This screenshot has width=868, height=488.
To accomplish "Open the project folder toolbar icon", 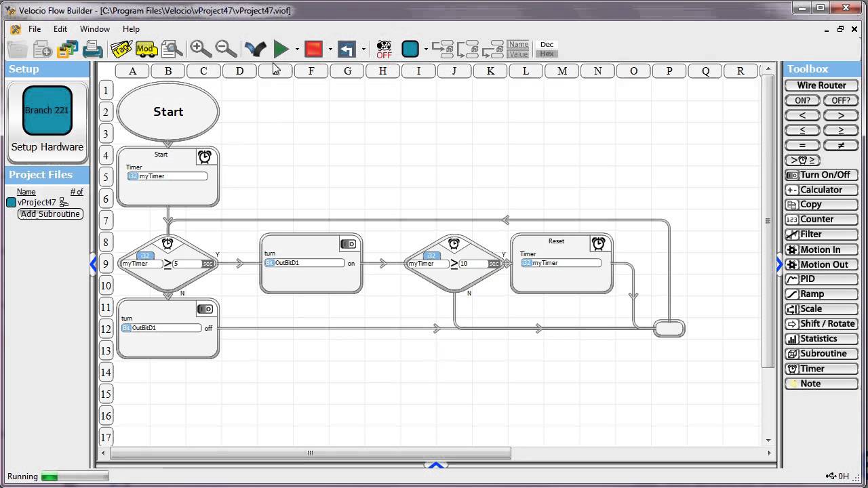I will [17, 49].
